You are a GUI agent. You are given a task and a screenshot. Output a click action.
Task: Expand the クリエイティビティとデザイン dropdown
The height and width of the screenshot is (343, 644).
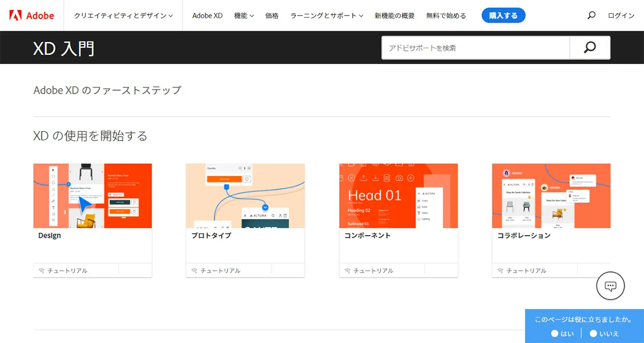(x=122, y=15)
